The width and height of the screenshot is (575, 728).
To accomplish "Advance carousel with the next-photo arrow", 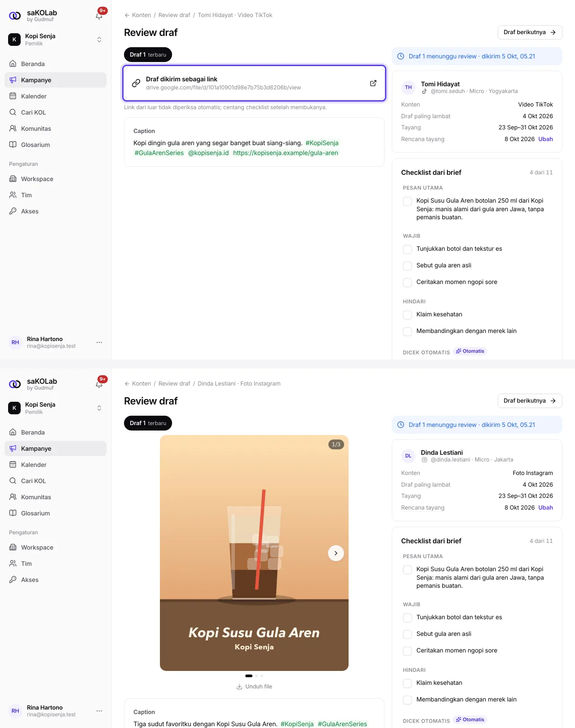I will point(336,553).
